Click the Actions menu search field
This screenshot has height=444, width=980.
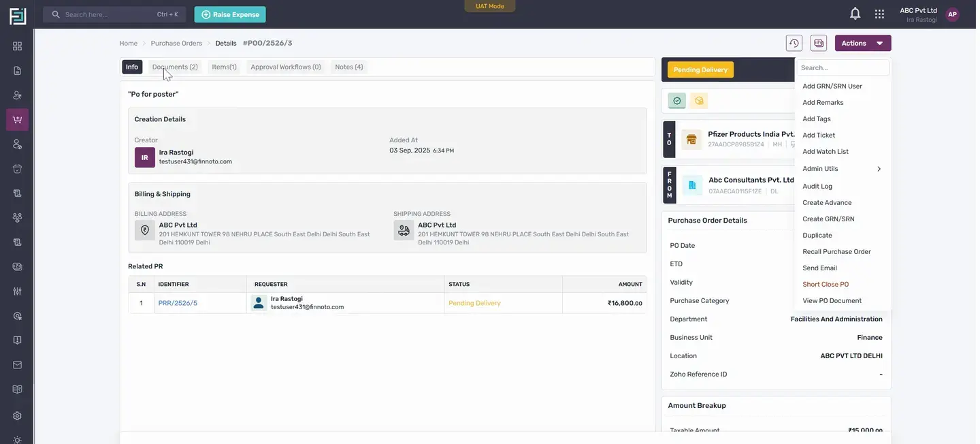point(843,67)
